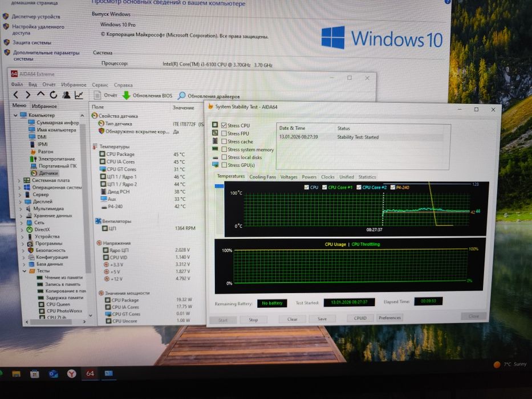Click the Save button in stability test
Screen dimensions: 532x399
click(x=322, y=319)
